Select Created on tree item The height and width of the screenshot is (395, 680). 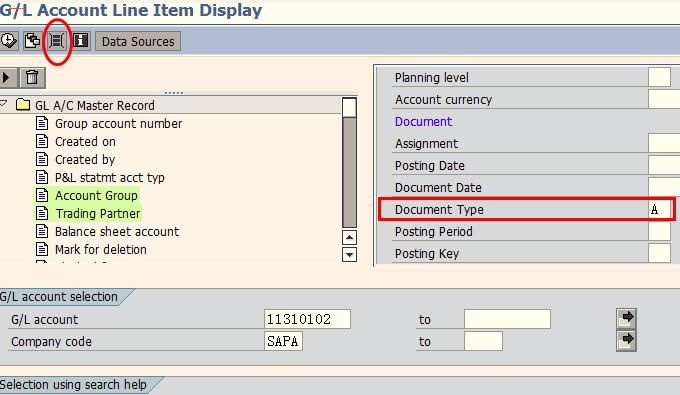[x=85, y=142]
